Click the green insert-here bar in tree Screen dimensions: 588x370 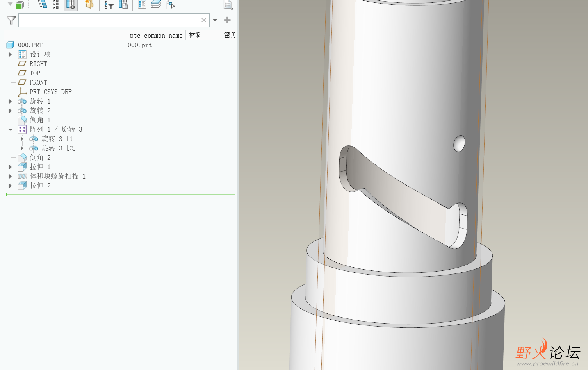click(120, 194)
